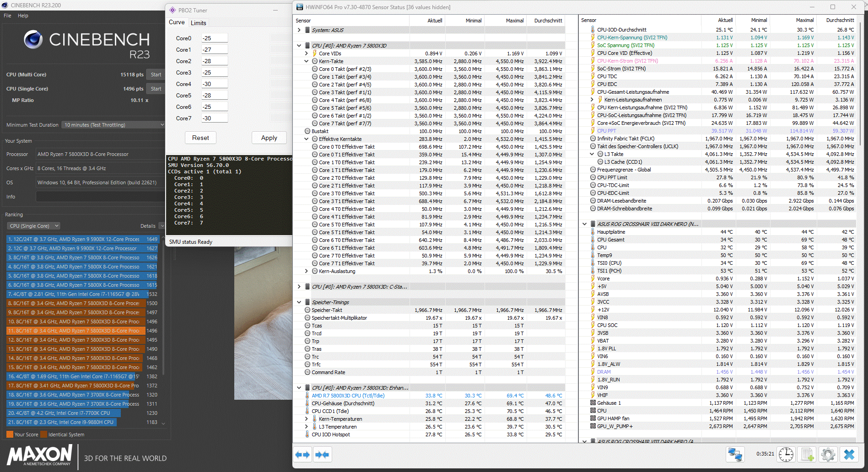
Task: Select highlighted ranking entry 11 scoring 1496
Action: click(82, 331)
